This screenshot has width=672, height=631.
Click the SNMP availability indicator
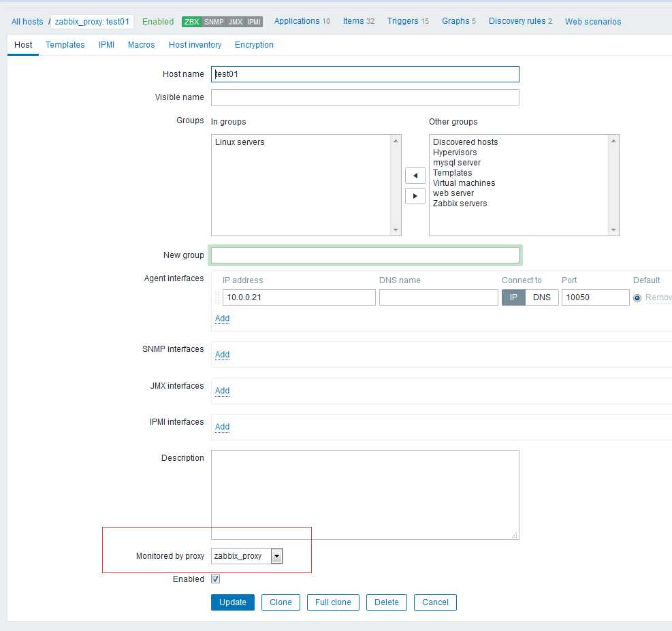pyautogui.click(x=213, y=22)
